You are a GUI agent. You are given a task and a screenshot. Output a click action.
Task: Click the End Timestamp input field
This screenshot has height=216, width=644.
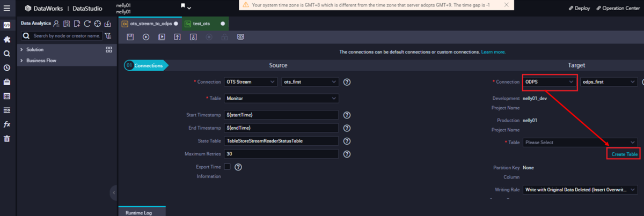[282, 128]
